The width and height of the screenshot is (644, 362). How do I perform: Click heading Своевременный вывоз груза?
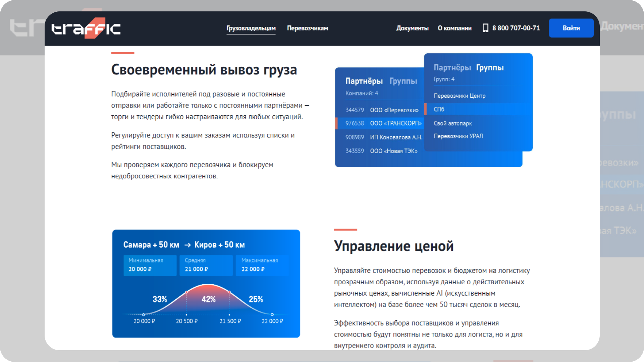pos(204,70)
